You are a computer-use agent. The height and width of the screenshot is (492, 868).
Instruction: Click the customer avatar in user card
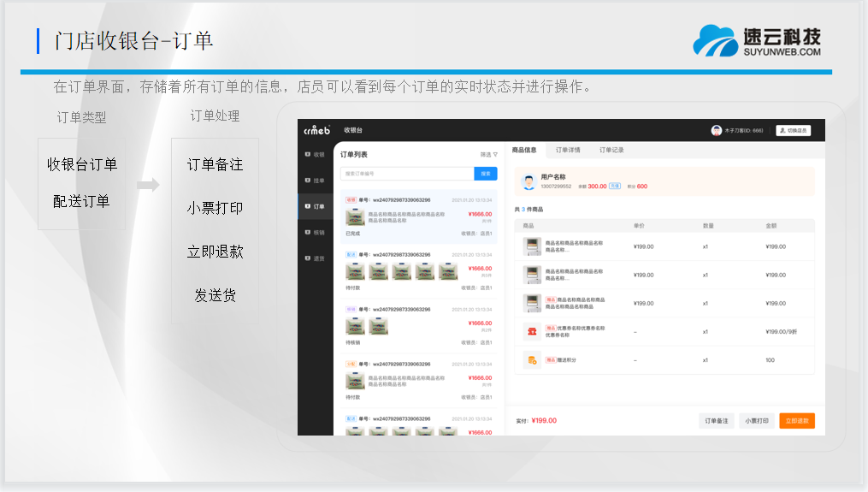click(x=529, y=181)
